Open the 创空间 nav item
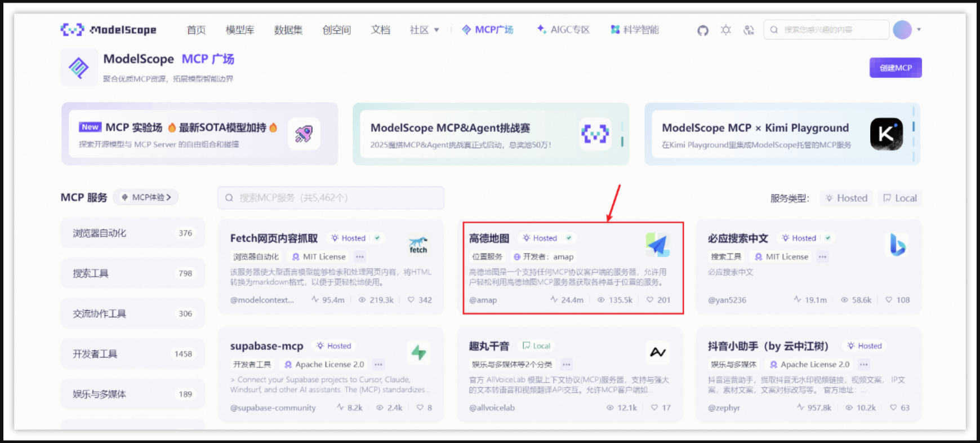The height and width of the screenshot is (443, 980). click(337, 30)
